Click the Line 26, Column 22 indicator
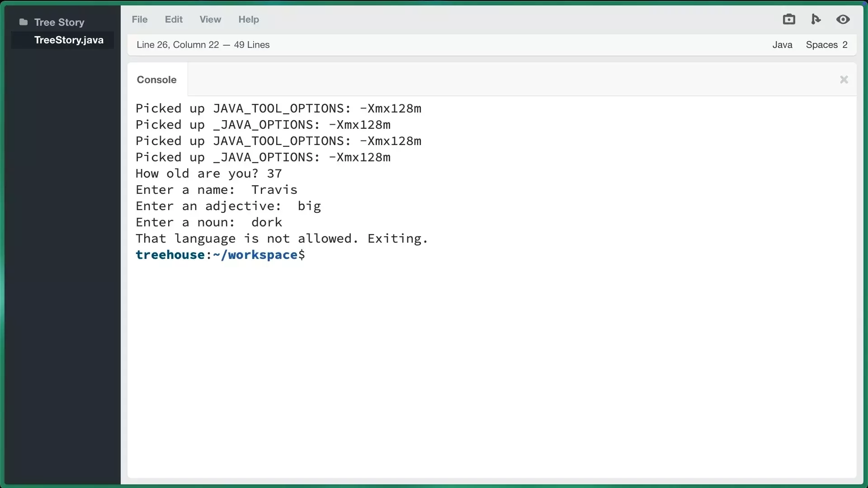868x488 pixels. tap(178, 45)
